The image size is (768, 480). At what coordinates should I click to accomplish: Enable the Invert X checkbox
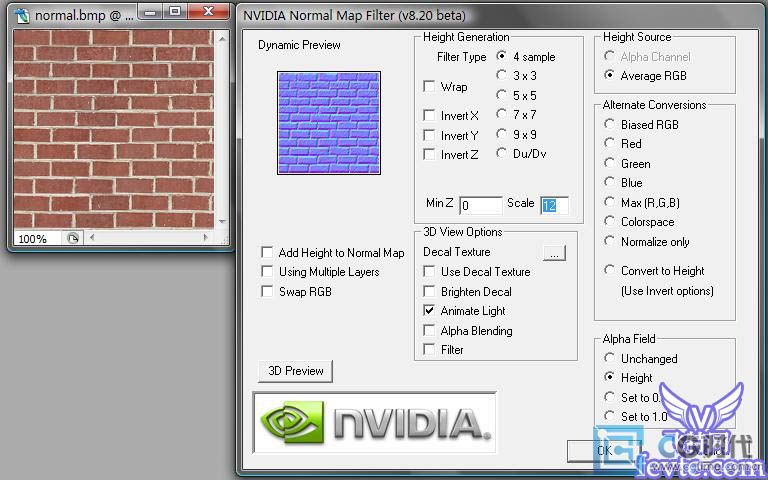tap(429, 116)
